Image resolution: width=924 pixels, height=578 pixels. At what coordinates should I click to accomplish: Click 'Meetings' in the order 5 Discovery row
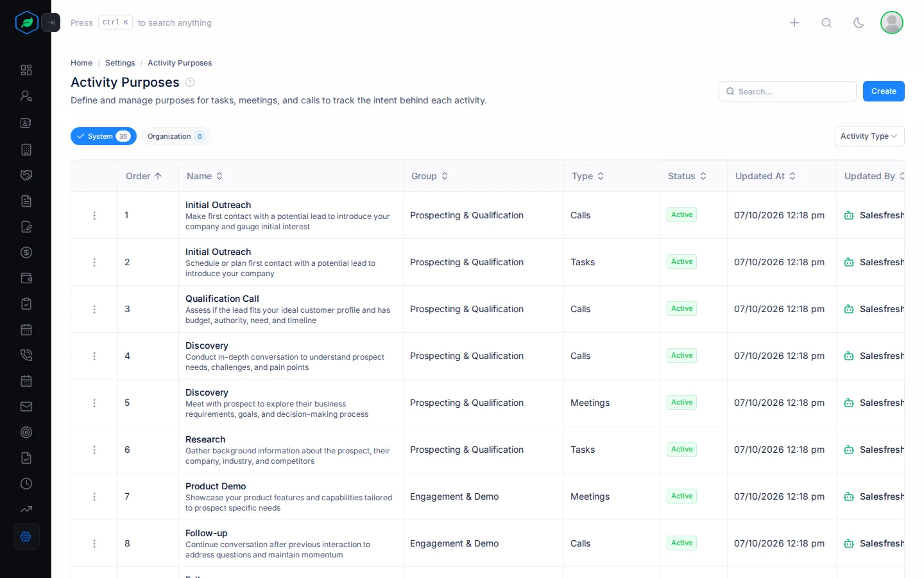(x=590, y=403)
